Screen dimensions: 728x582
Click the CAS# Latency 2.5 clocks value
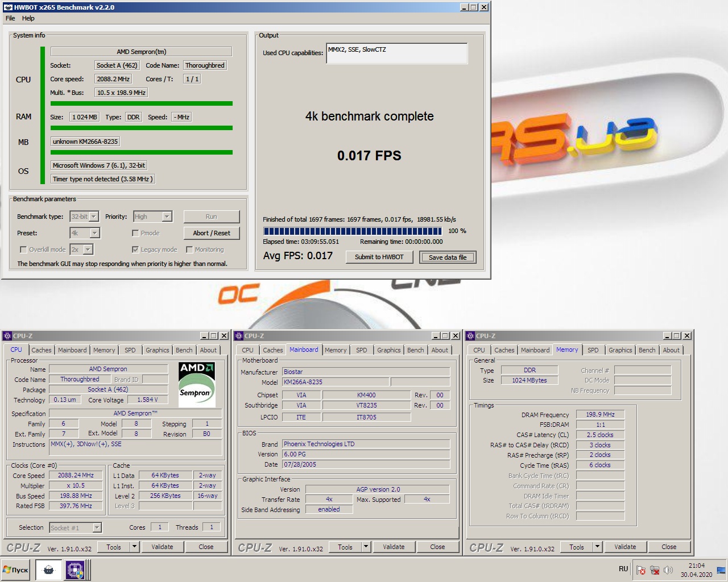tap(600, 435)
